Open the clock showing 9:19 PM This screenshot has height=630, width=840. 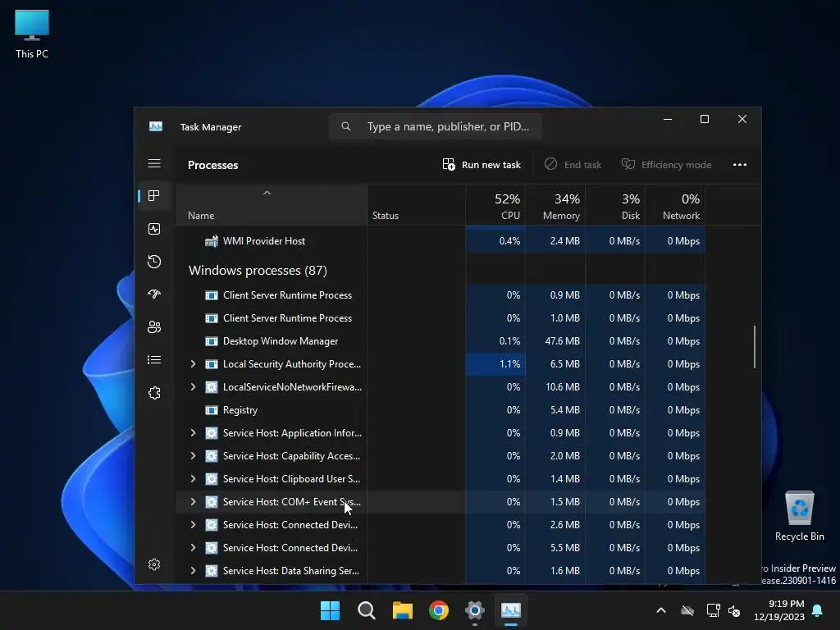[779, 610]
